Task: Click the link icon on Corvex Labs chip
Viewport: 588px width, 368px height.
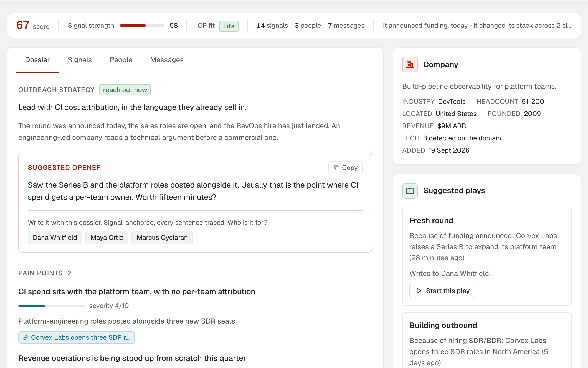Action: coord(26,337)
